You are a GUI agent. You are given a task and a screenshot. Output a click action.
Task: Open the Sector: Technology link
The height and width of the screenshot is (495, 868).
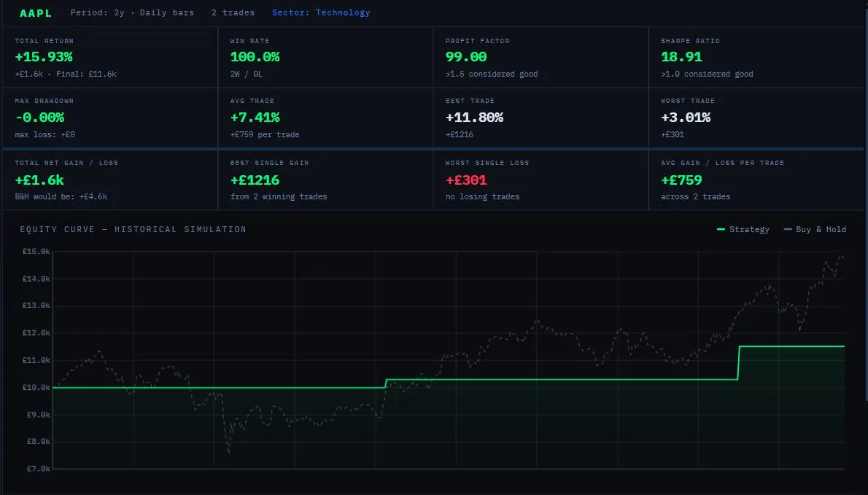(320, 12)
